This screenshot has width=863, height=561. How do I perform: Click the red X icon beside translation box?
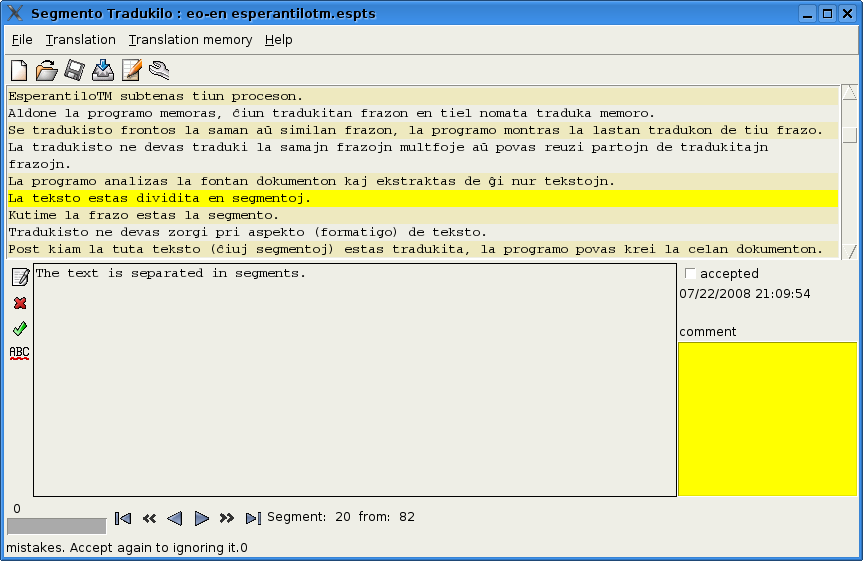(19, 303)
